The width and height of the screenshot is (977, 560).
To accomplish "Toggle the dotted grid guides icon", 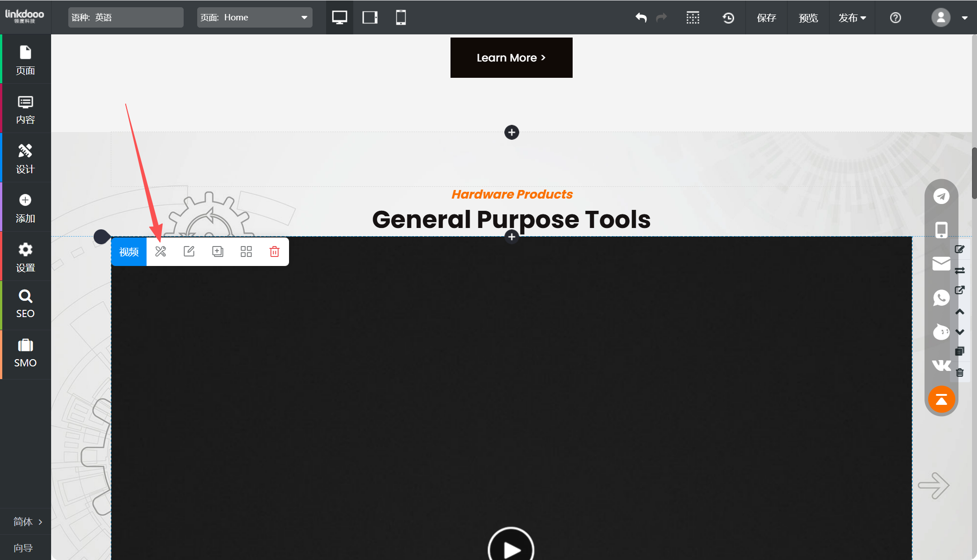I will [692, 18].
